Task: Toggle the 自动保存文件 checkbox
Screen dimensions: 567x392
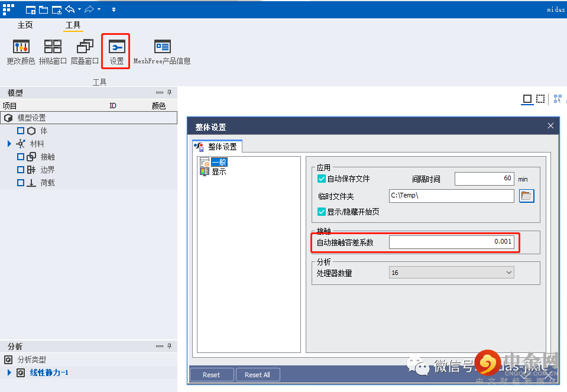Action: pyautogui.click(x=322, y=179)
